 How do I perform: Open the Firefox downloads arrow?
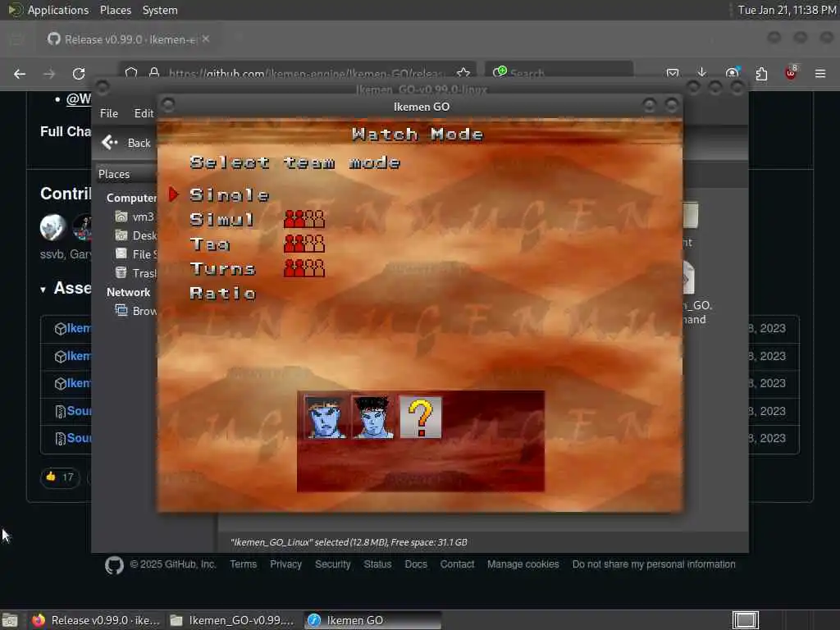click(x=702, y=73)
